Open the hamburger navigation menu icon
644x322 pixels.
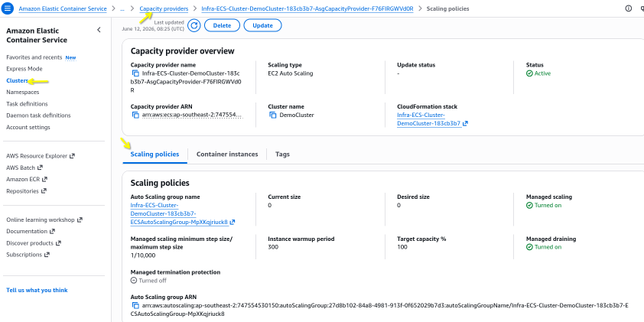(x=8, y=8)
